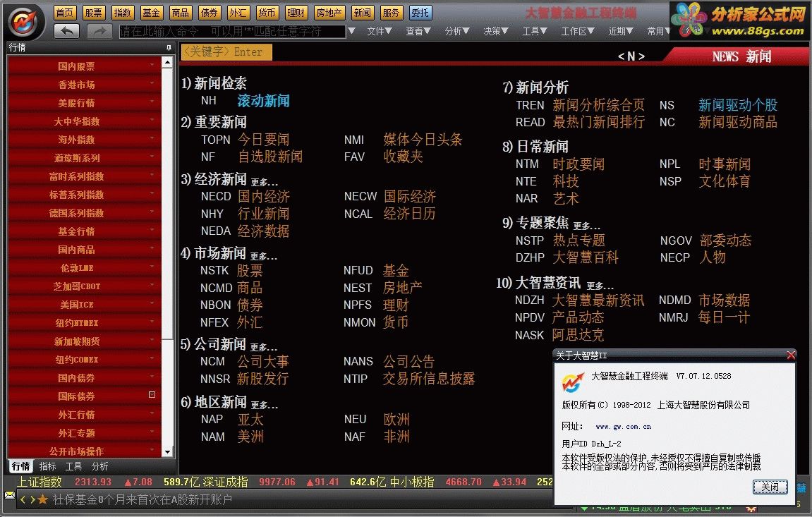Expand the 国内商品 sidebar section

85,250
